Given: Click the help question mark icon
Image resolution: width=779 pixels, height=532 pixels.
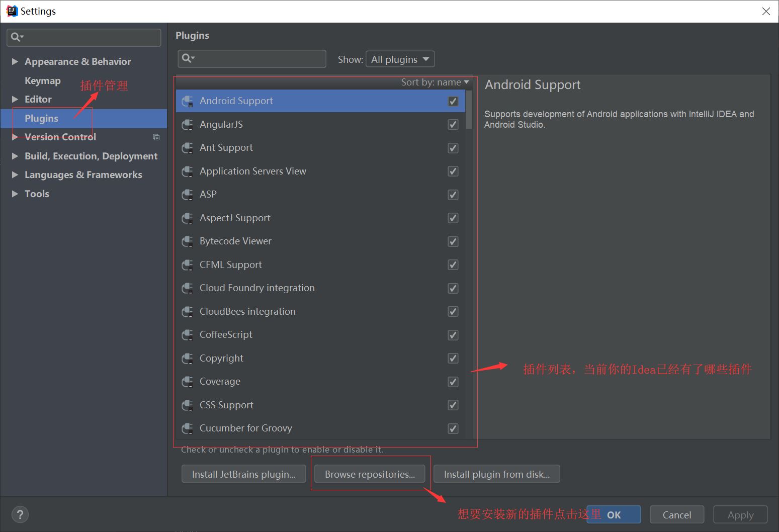Looking at the screenshot, I should coord(20,514).
